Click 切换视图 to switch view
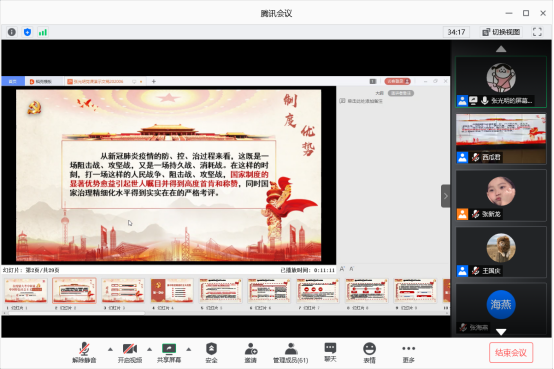Screen dimensions: 554x369 point(501,32)
